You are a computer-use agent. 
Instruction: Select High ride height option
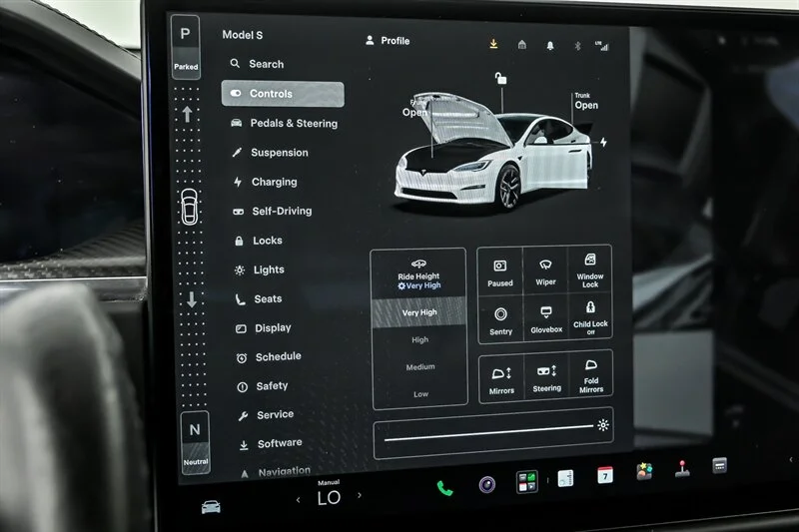tap(419, 340)
